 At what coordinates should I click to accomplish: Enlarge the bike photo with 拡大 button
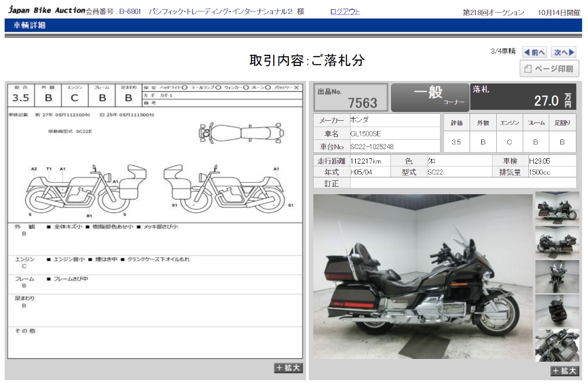click(x=565, y=371)
